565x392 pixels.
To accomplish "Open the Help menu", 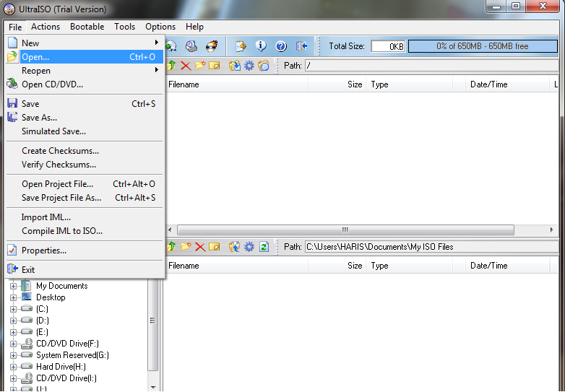I will (194, 27).
